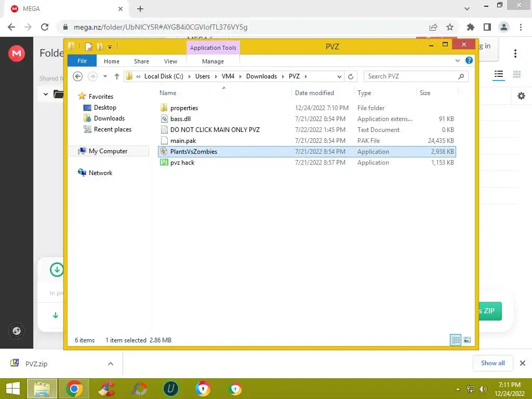Show hidden system tray icons

coord(458,389)
